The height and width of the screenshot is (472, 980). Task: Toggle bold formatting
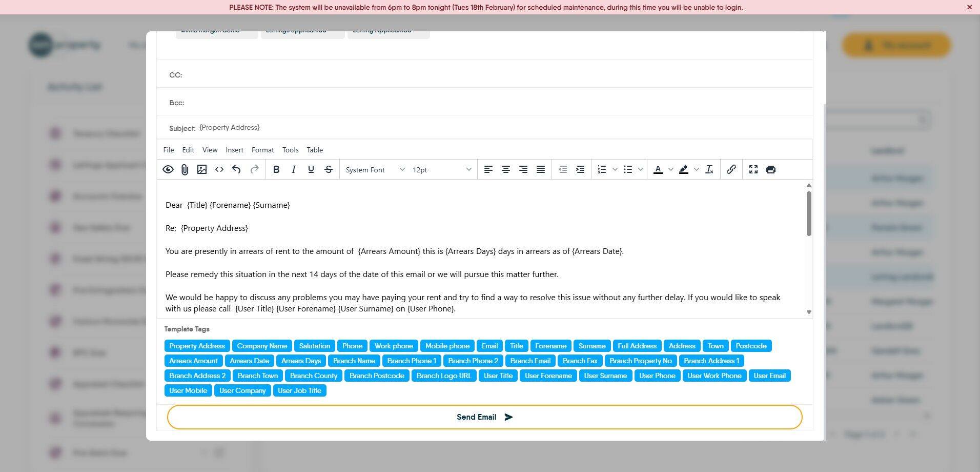coord(276,169)
